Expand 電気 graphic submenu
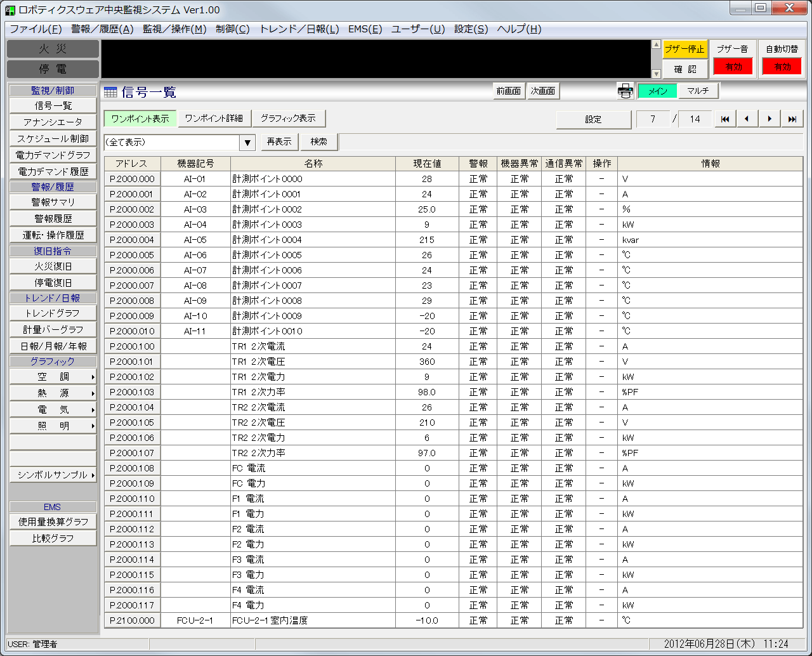This screenshot has width=812, height=656. pos(53,410)
